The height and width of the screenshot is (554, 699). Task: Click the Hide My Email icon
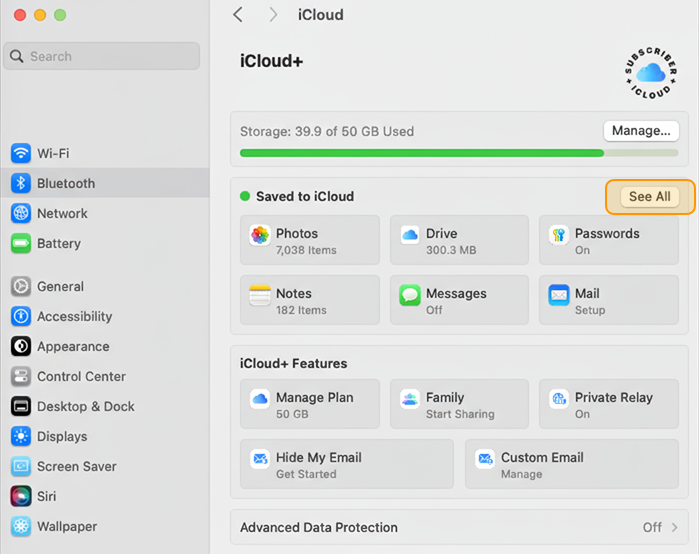coord(259,459)
